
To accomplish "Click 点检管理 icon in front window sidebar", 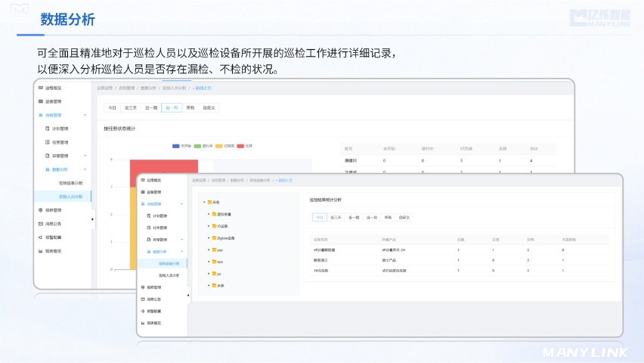I will tap(143, 204).
